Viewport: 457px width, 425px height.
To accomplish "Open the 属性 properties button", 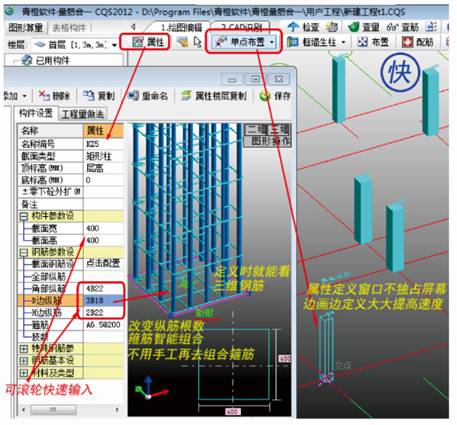I will pos(145,42).
